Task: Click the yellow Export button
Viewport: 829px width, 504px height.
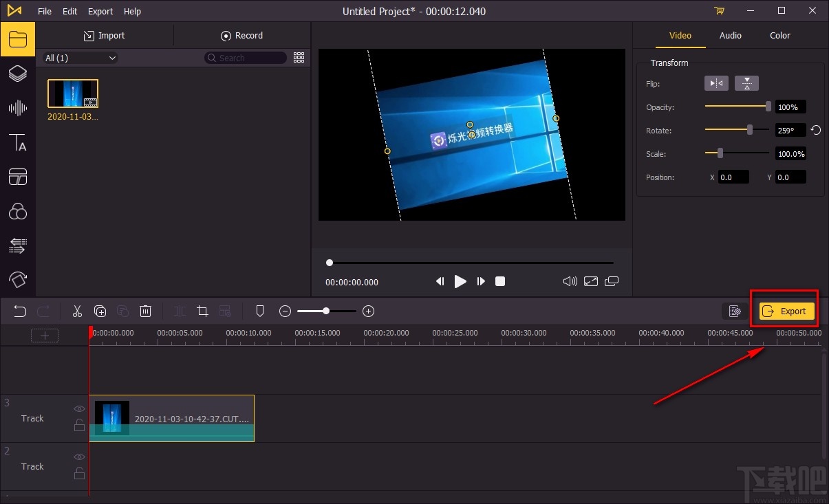Action: (786, 311)
